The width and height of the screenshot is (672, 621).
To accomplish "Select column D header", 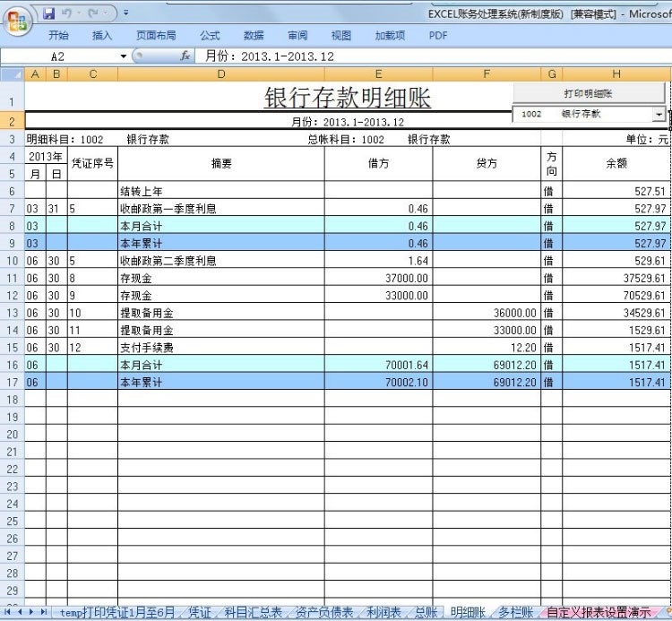I will click(221, 74).
